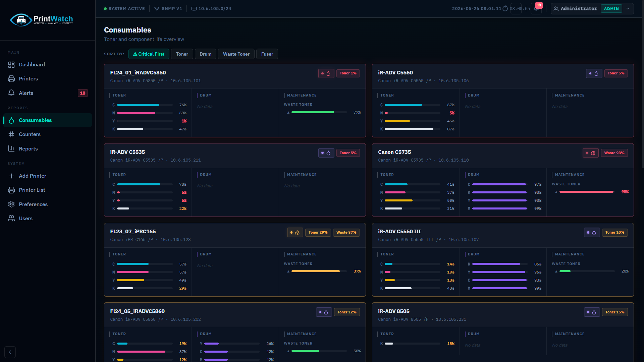Click the Alerts bell icon in sidebar
The image size is (644, 362).
[x=11, y=93]
